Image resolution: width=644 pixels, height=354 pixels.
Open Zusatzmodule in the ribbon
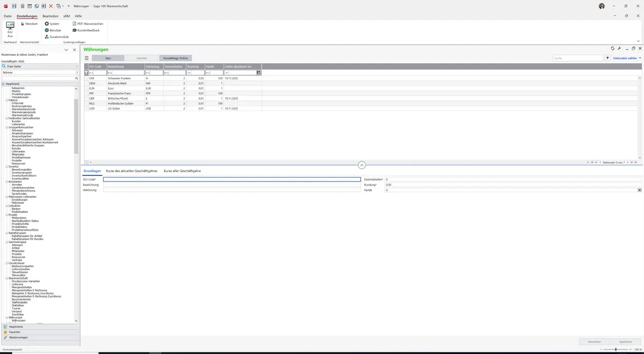click(x=56, y=36)
